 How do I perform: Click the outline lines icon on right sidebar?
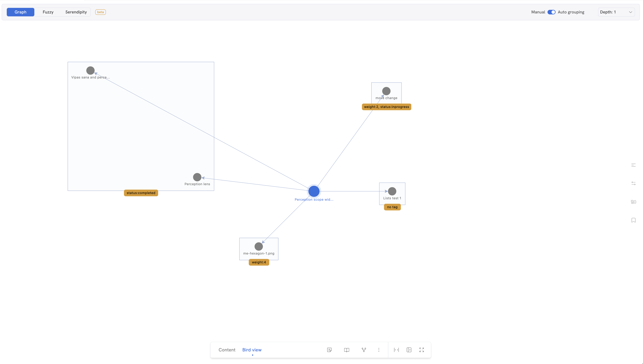point(633,165)
